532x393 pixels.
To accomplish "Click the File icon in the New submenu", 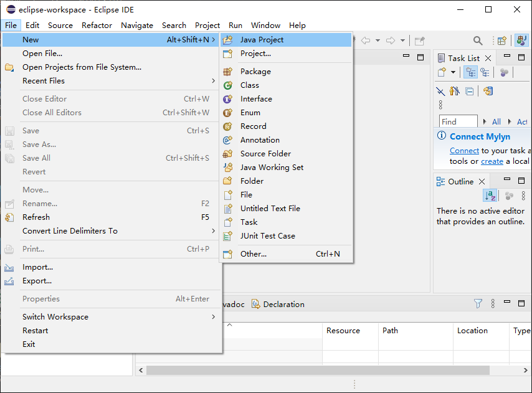I will tap(227, 195).
